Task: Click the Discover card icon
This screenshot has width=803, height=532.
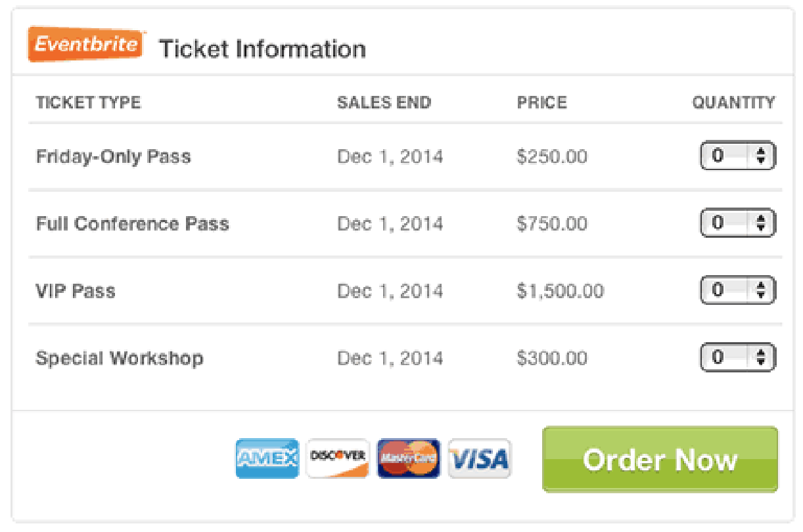Action: 338,458
